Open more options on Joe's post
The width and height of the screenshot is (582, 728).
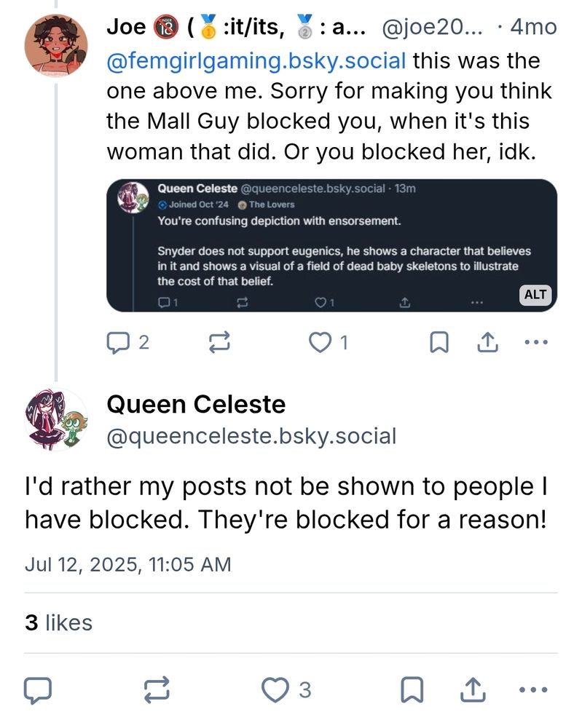tap(536, 343)
